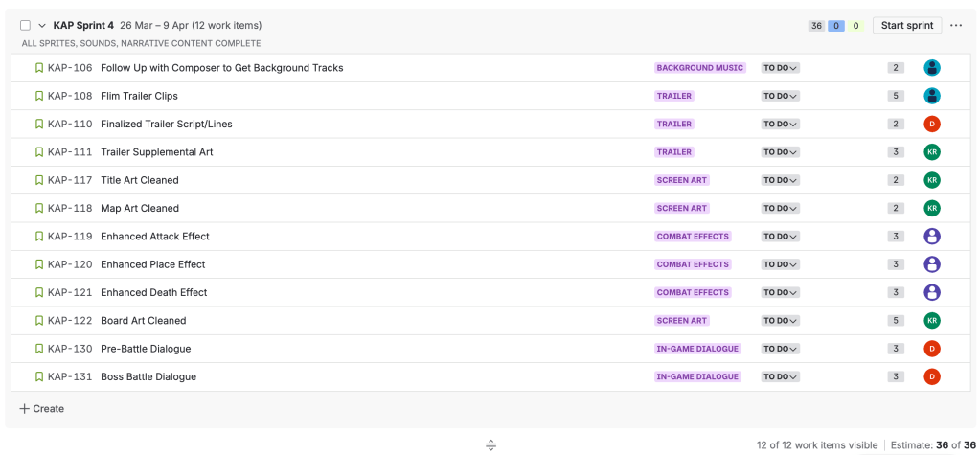Change status of Pre-Battle Dialogue via TO DO dropdown

point(780,349)
